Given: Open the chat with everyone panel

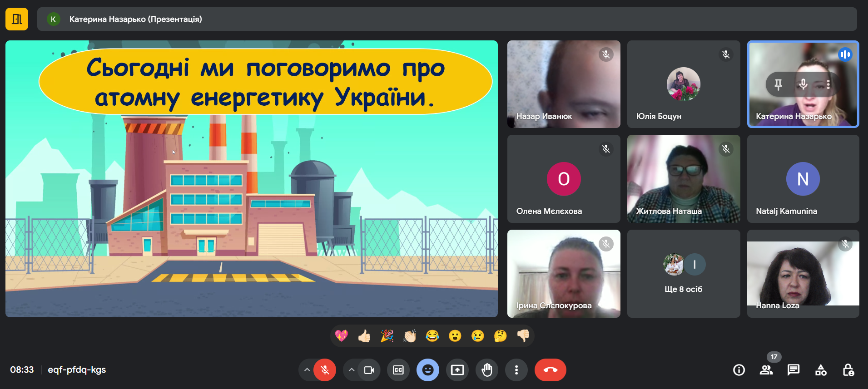Looking at the screenshot, I should click(x=793, y=370).
